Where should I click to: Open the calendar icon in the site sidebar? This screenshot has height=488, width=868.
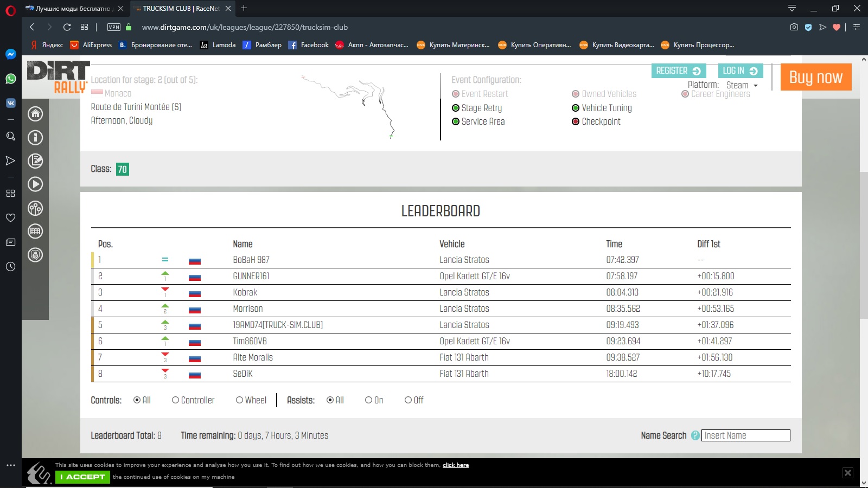pos(35,232)
